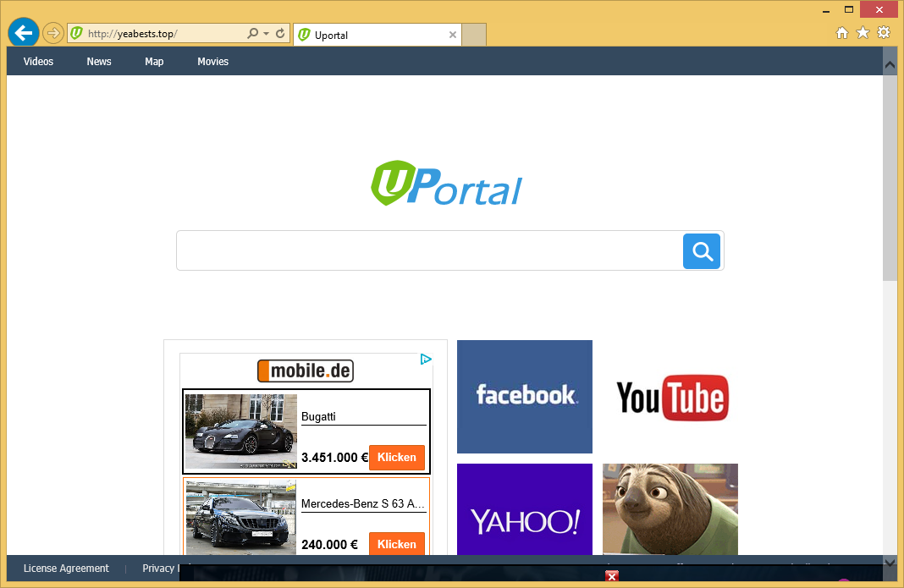904x588 pixels.
Task: Click the scrollbar down arrow
Action: coord(890,562)
